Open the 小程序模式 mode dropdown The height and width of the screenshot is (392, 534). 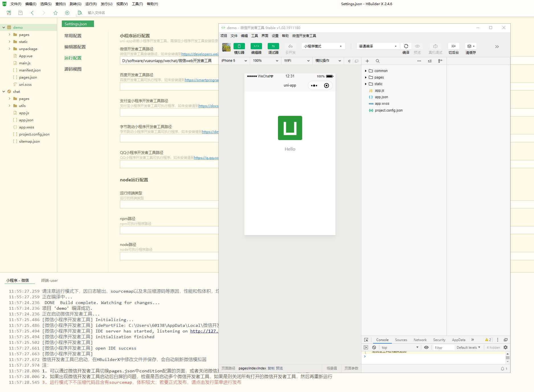(323, 46)
